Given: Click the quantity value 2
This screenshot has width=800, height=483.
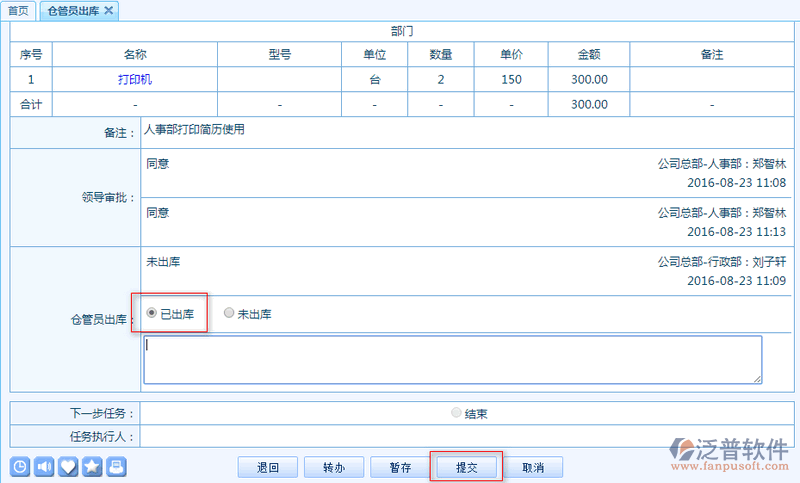Looking at the screenshot, I should click(x=441, y=80).
